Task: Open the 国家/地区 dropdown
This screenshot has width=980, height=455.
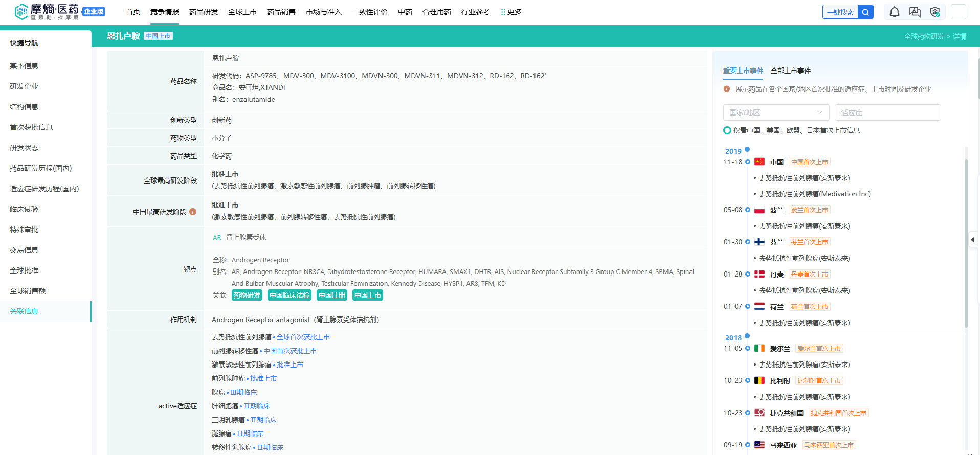Action: coord(776,112)
